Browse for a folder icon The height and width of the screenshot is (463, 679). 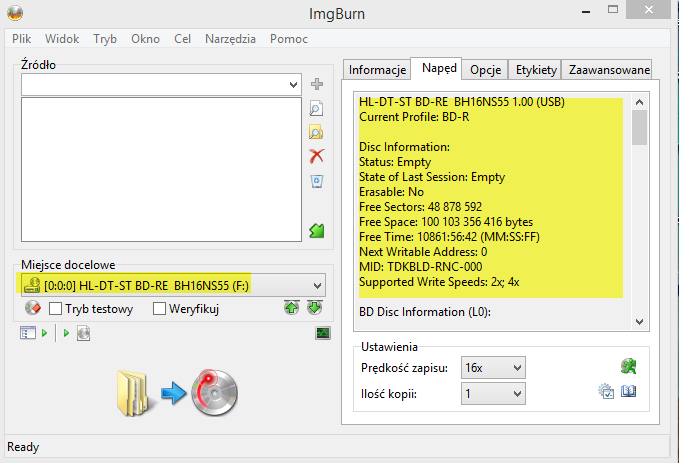[x=316, y=132]
